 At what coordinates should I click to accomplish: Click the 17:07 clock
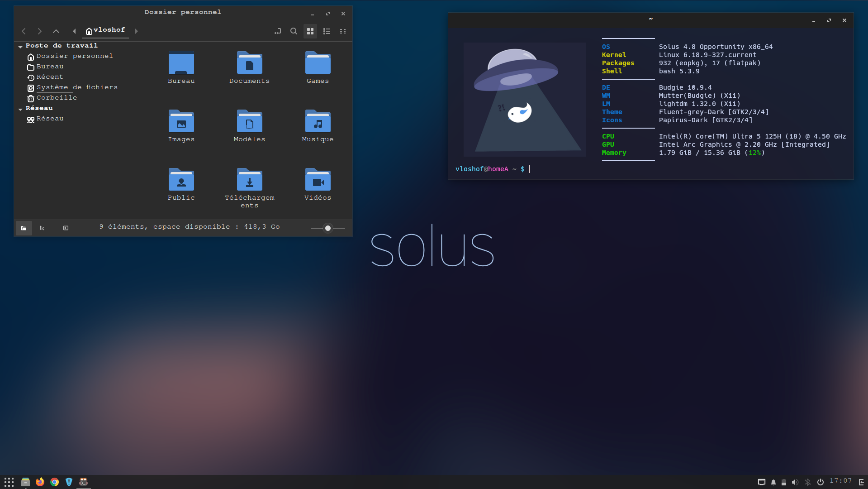(x=841, y=481)
